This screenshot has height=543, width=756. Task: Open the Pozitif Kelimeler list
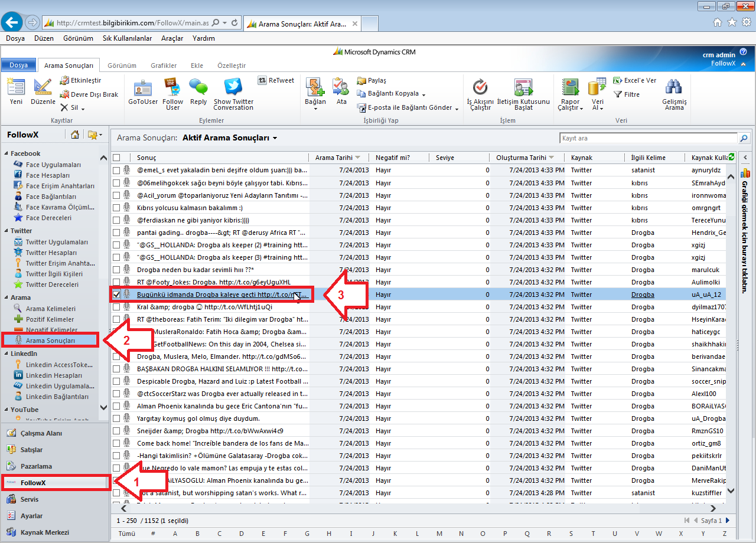[50, 319]
